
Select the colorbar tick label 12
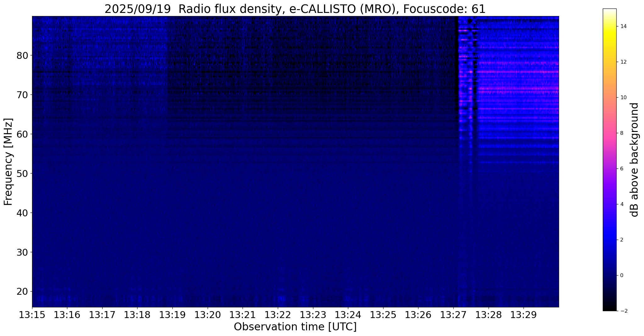point(623,62)
